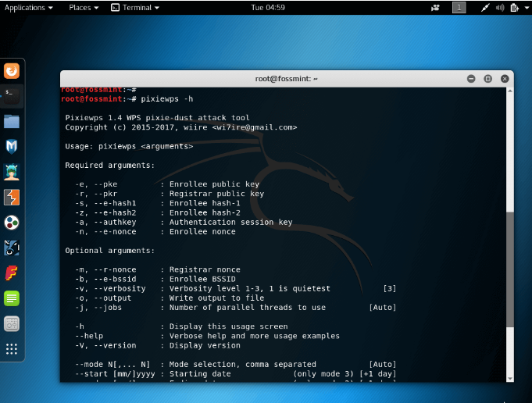Click 'Optional arguments:' heading
This screenshot has width=532, height=403.
coord(109,251)
